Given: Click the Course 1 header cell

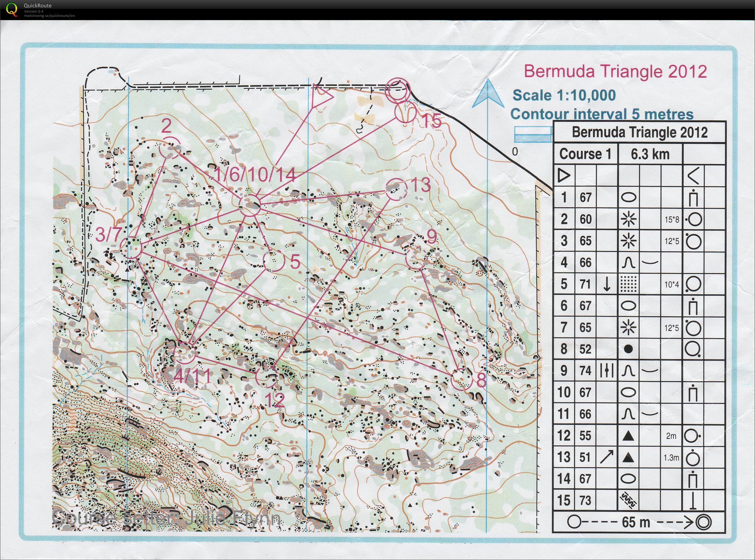Looking at the screenshot, I should [x=585, y=154].
